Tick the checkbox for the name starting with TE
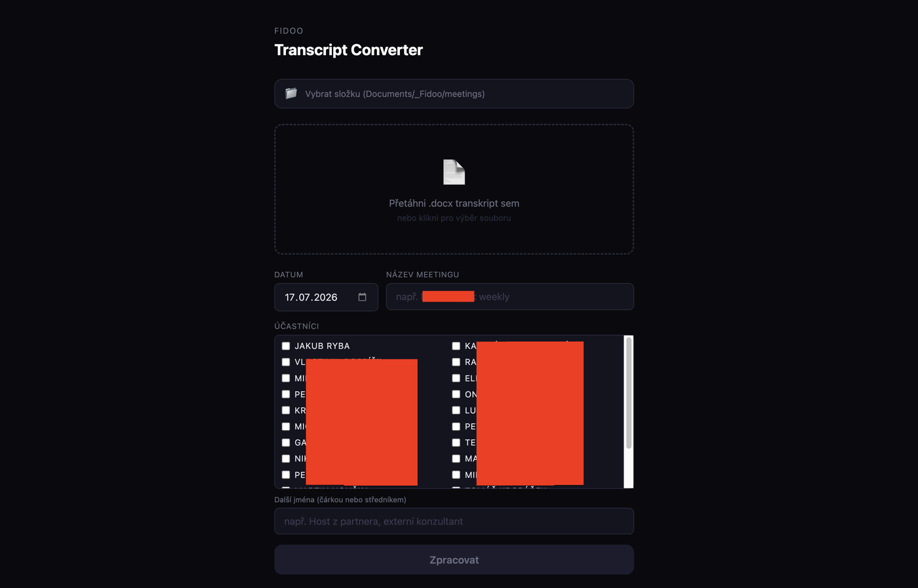This screenshot has width=918, height=588. coord(456,442)
